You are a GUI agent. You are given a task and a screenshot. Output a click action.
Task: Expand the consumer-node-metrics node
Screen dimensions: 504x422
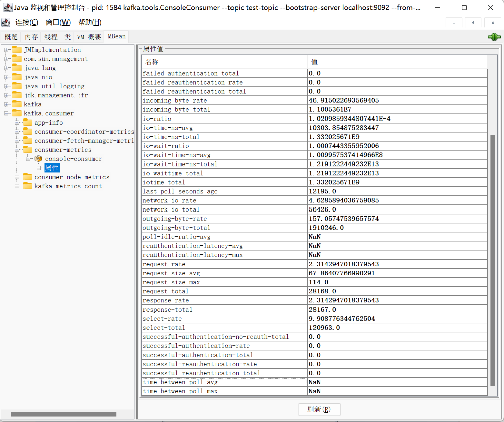click(x=17, y=177)
